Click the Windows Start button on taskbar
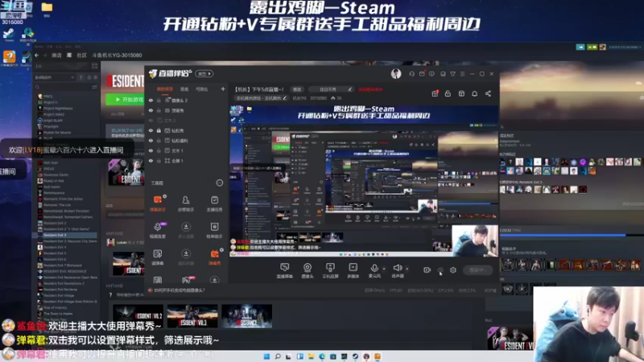Image resolution: width=644 pixels, height=362 pixels. click(x=266, y=356)
